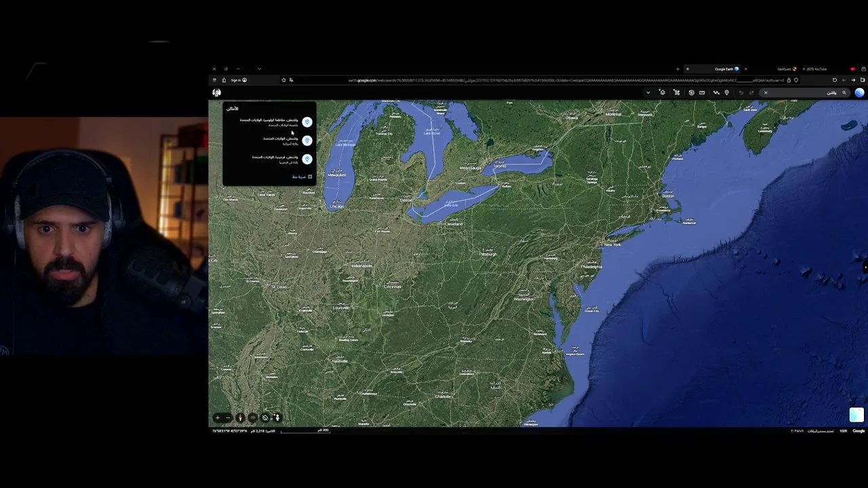This screenshot has width=868, height=488.
Task: Click the Sign in button
Action: pyautogui.click(x=239, y=80)
